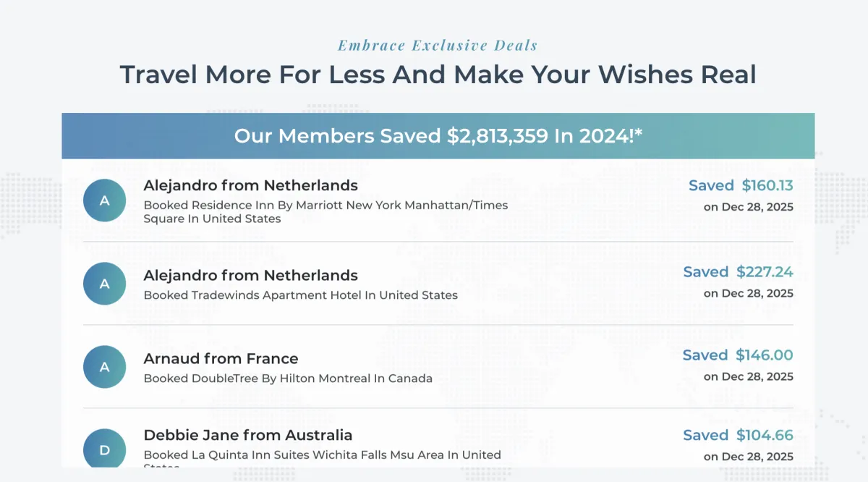Open Tradewinds Apartment Hotel booking description
This screenshot has height=482, width=868.
click(300, 295)
